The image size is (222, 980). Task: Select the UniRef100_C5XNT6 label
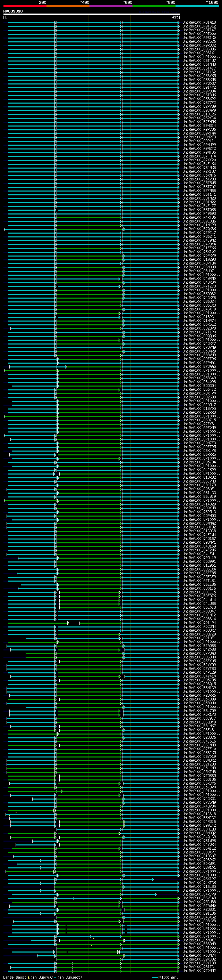coord(199,175)
